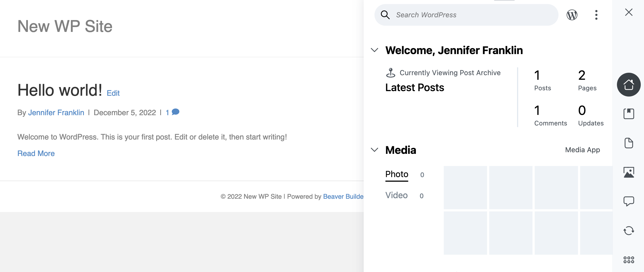Click the Pages count stat

coord(587,80)
